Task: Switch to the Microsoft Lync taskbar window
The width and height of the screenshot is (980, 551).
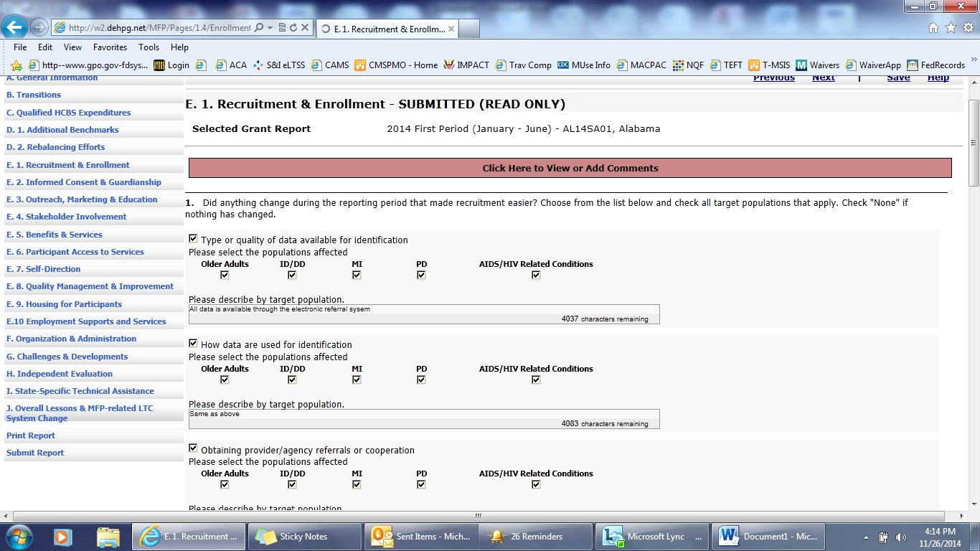Action: [x=651, y=537]
